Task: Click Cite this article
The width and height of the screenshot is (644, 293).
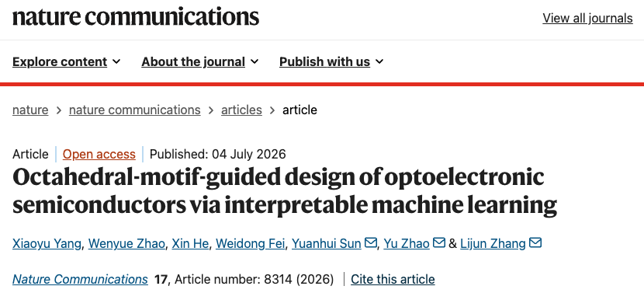Action: coord(393,280)
